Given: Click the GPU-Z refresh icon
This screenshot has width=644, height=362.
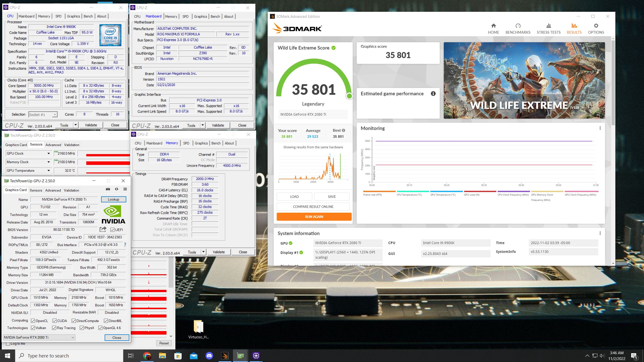Looking at the screenshot, I should coord(116,189).
